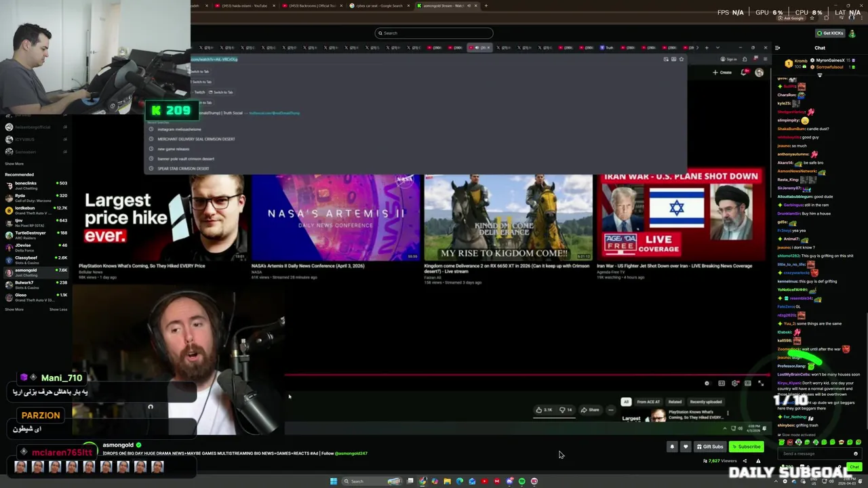Image resolution: width=868 pixels, height=488 pixels.
Task: Open NASA's Artemis II video thumbnail
Action: [x=336, y=218]
